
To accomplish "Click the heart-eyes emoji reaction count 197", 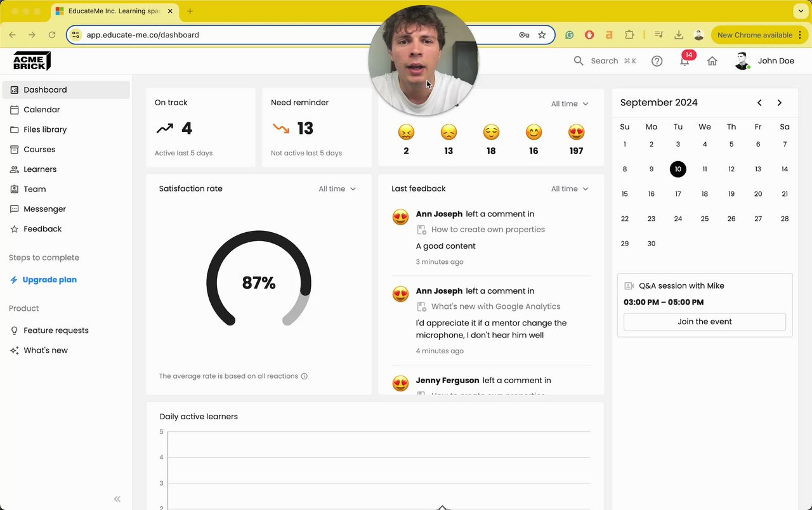I will coord(576,140).
